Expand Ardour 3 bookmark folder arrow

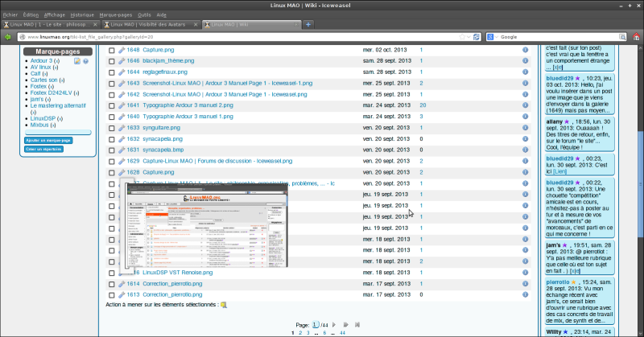(56, 61)
